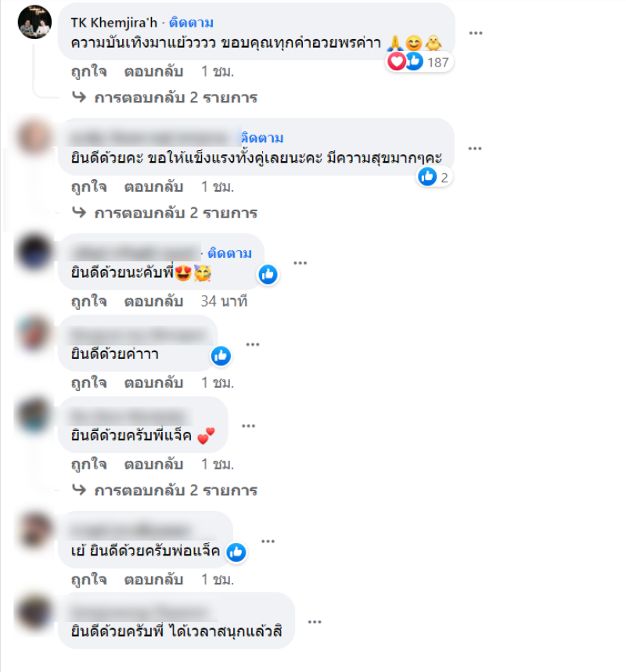This screenshot has height=672, width=626.
Task: Click ตอบกลับ under ยินดีด้วยครับพี่แจ็ค comment
Action: click(153, 465)
